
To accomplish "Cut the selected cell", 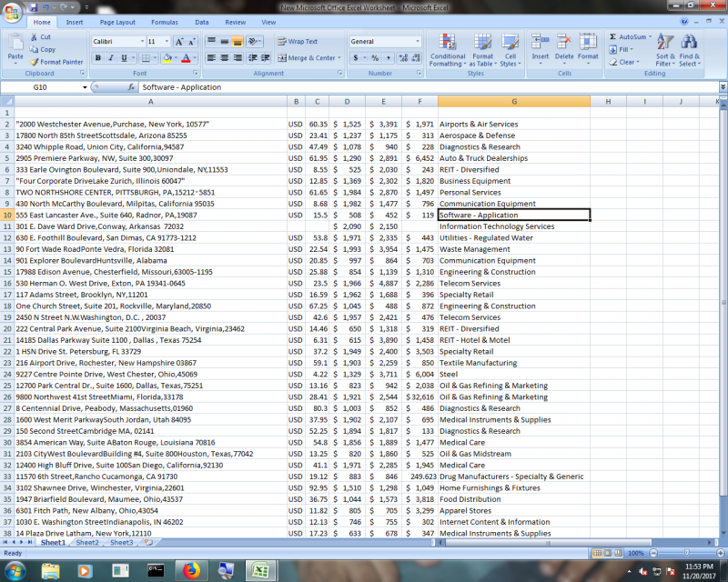I will [41, 36].
